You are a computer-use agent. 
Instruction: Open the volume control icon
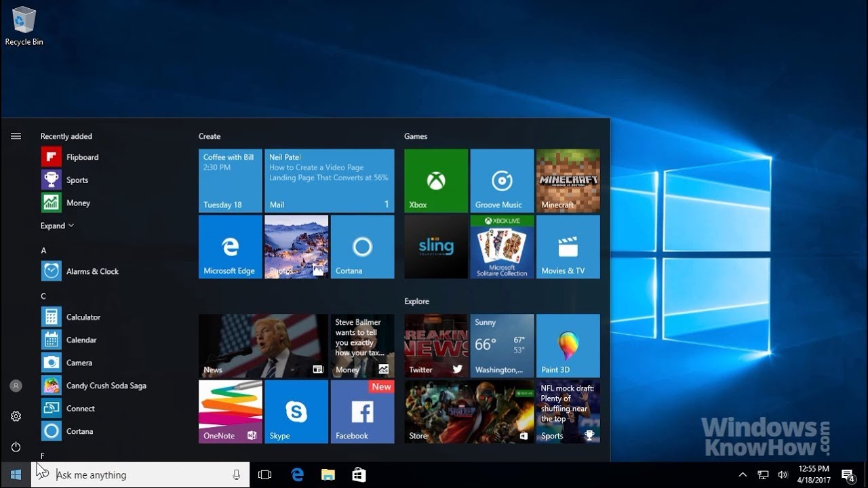pos(783,475)
